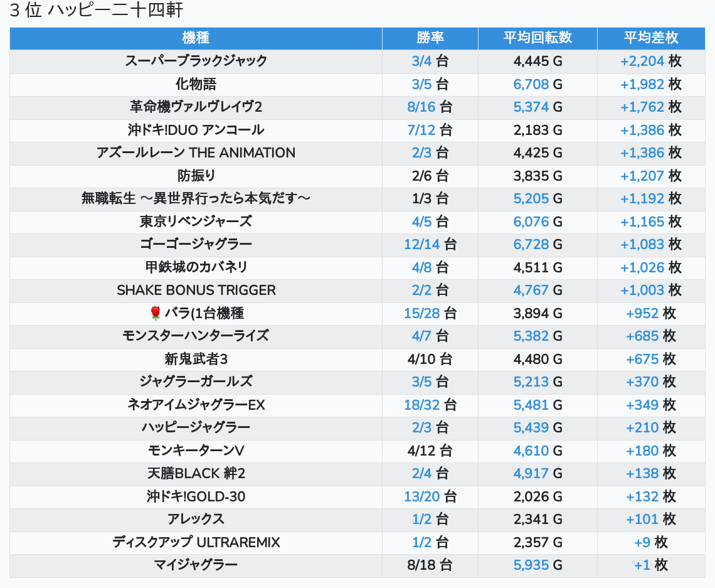Open the 5,935 link for マイジャグラー
The image size is (715, 588).
tap(531, 565)
